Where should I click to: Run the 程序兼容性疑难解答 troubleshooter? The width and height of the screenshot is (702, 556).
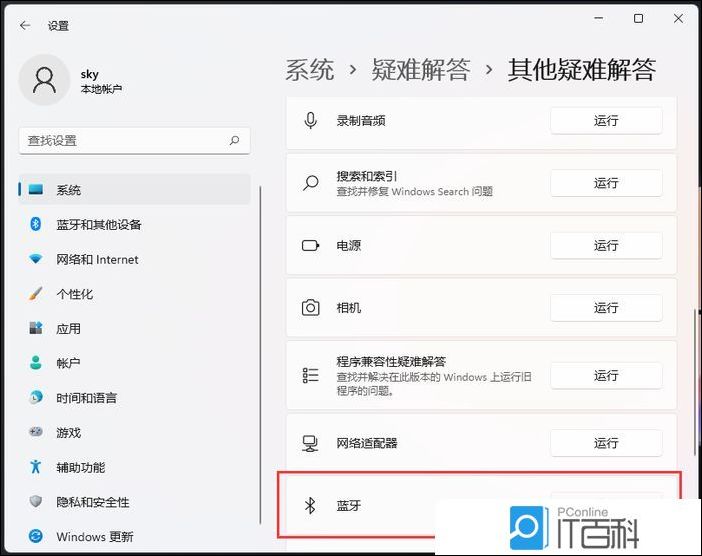point(606,375)
